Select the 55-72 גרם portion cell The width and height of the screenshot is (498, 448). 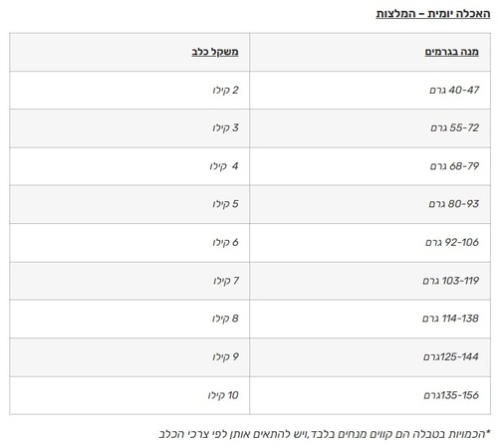pyautogui.click(x=370, y=128)
